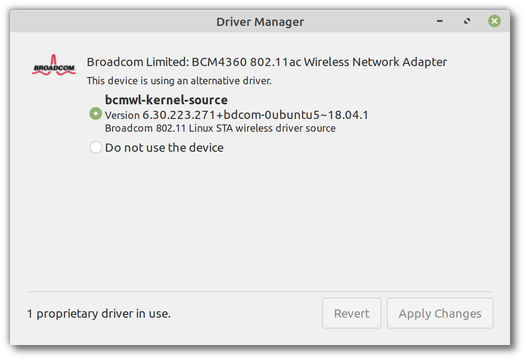Click the Driver Manager title text
Viewport: 526px width, 361px height.
(x=260, y=22)
